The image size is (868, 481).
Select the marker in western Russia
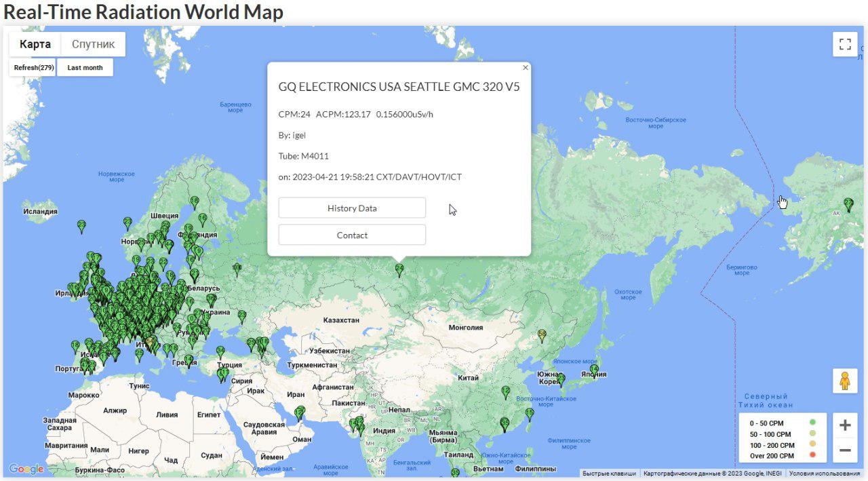pos(237,270)
